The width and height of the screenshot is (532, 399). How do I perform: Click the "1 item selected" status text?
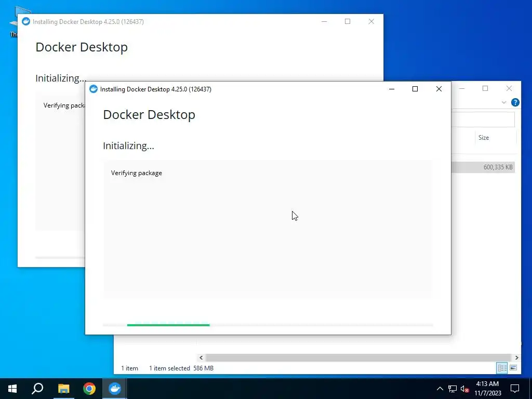tap(170, 368)
